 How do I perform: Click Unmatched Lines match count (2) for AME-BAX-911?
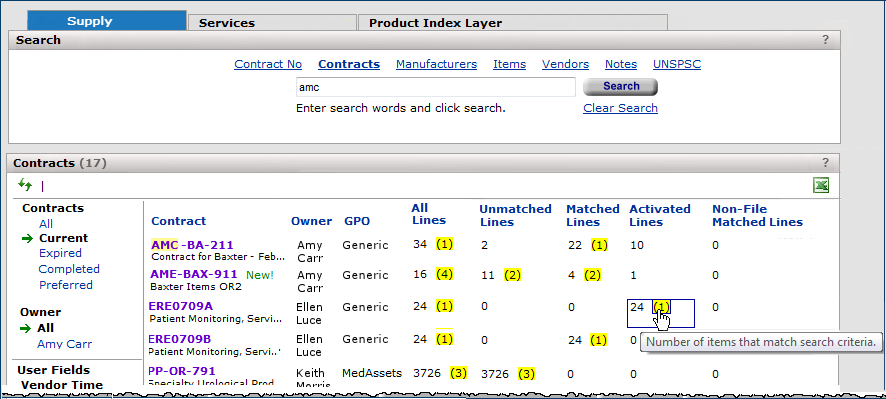point(513,275)
